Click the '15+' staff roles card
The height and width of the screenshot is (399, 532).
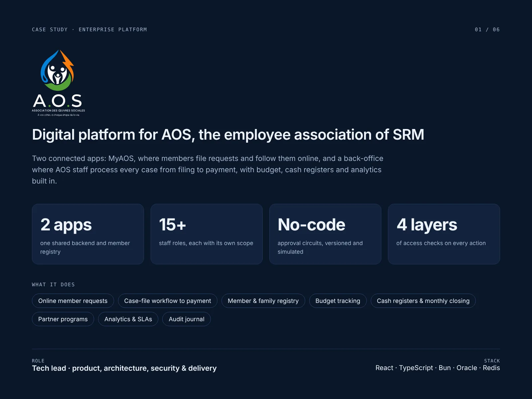pos(206,234)
